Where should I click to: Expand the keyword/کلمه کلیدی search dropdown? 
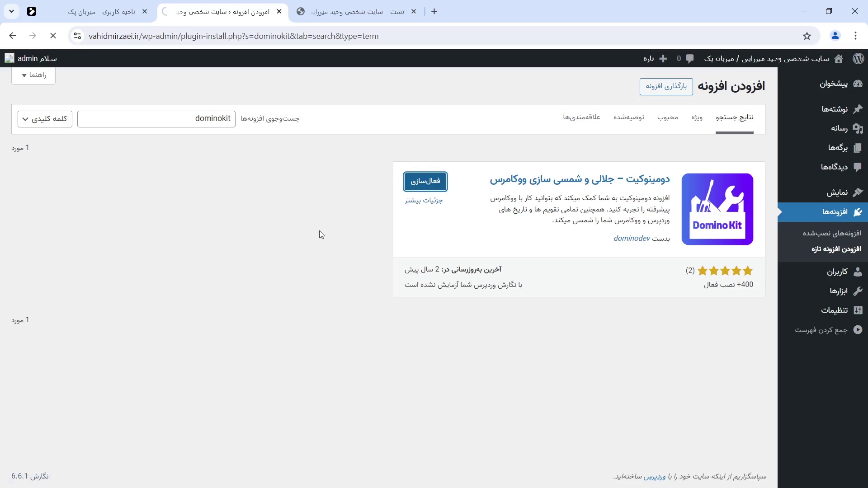45,118
